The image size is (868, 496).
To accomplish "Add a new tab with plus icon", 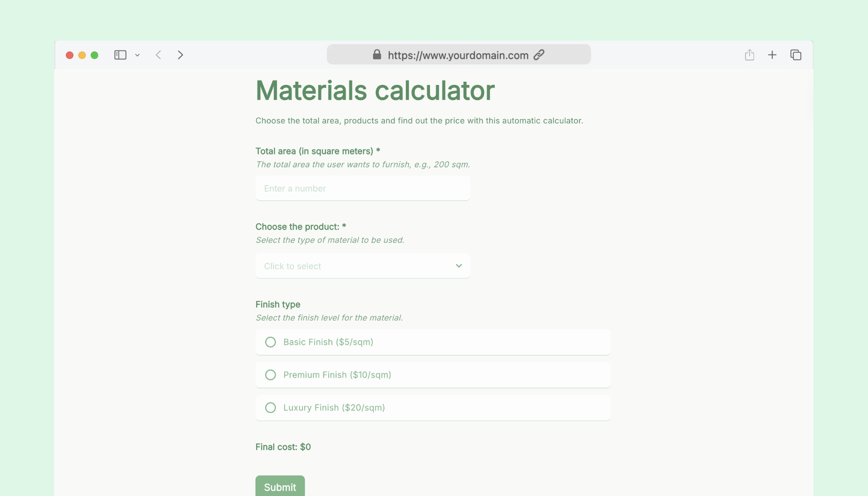I will coord(772,55).
